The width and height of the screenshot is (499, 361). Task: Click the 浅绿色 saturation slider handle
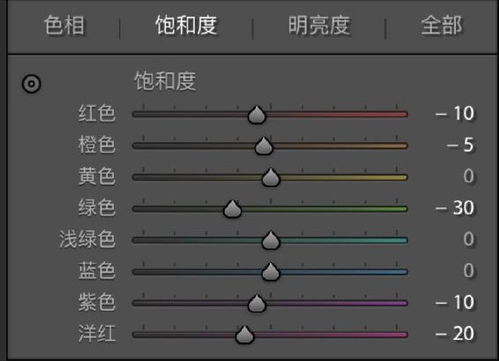click(271, 240)
